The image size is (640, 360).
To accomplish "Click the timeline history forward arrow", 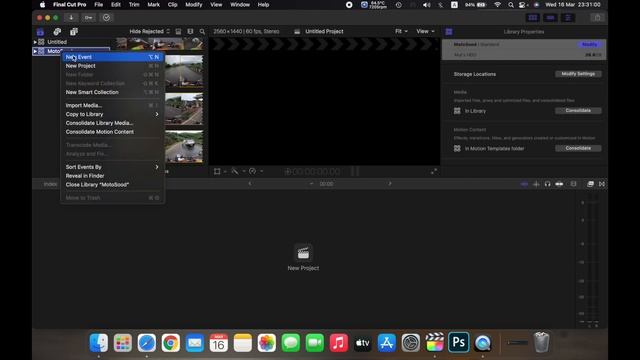I will pyautogui.click(x=390, y=184).
